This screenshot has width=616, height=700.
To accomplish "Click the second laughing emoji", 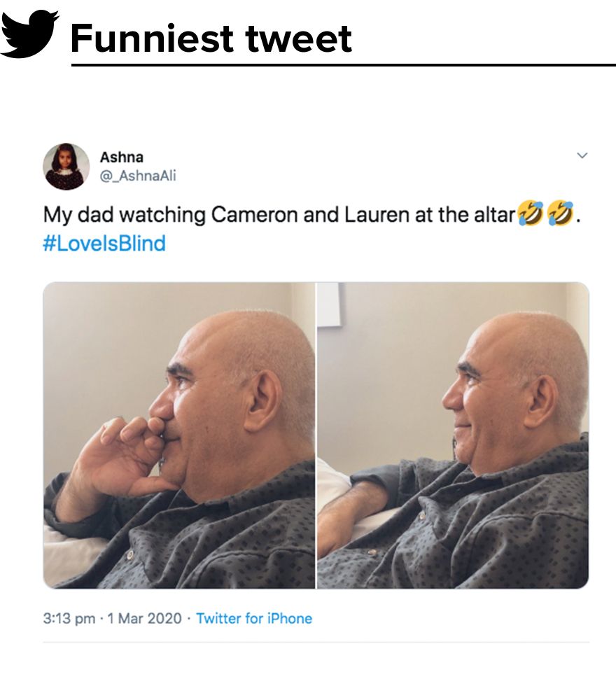I will click(x=560, y=213).
